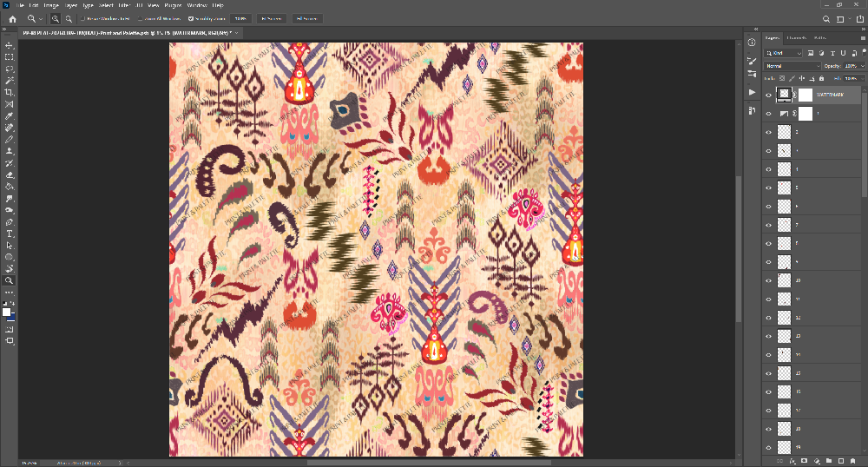868x467 pixels.
Task: Hide the WATERMARK layer
Action: point(768,95)
